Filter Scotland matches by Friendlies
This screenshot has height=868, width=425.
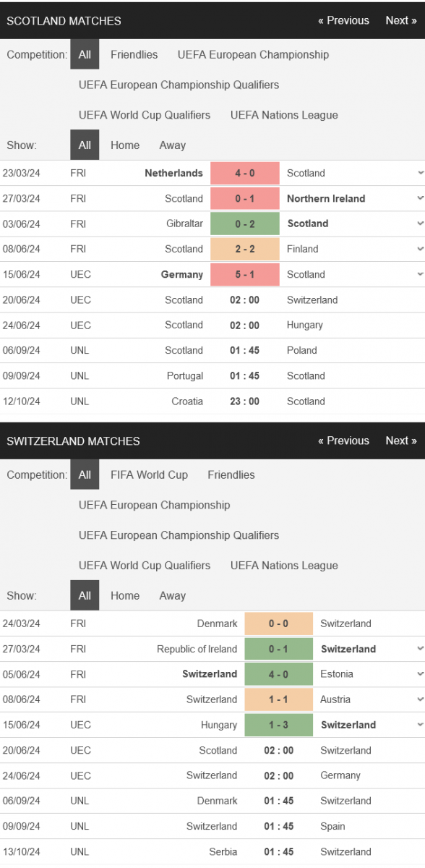click(x=134, y=54)
